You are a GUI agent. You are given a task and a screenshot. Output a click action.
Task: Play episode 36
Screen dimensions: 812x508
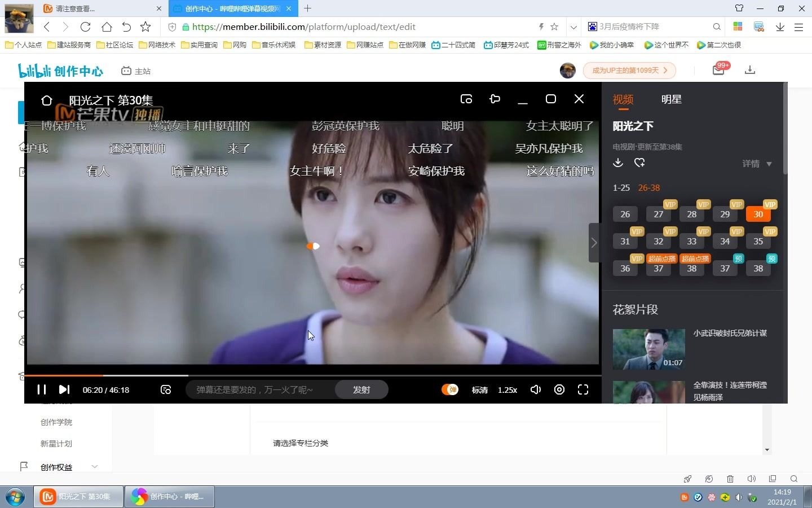click(x=625, y=268)
